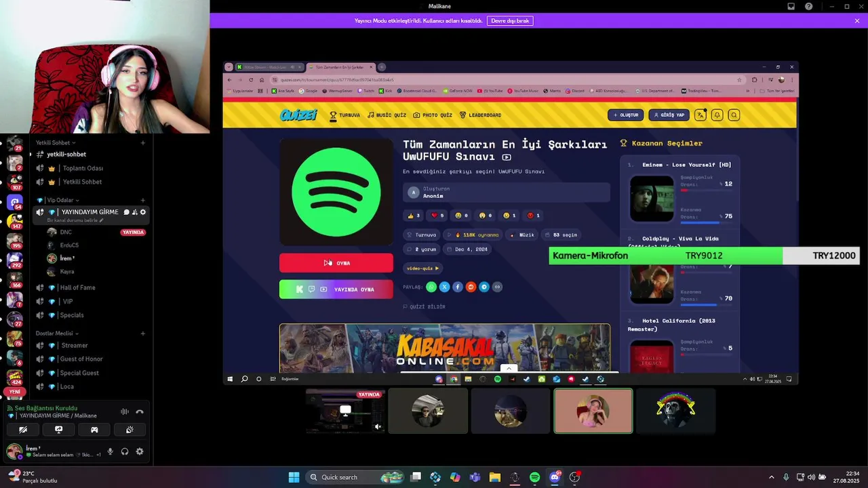Share quiz via WhatsApp icon
Viewport: 868px width, 488px height.
[x=431, y=287]
